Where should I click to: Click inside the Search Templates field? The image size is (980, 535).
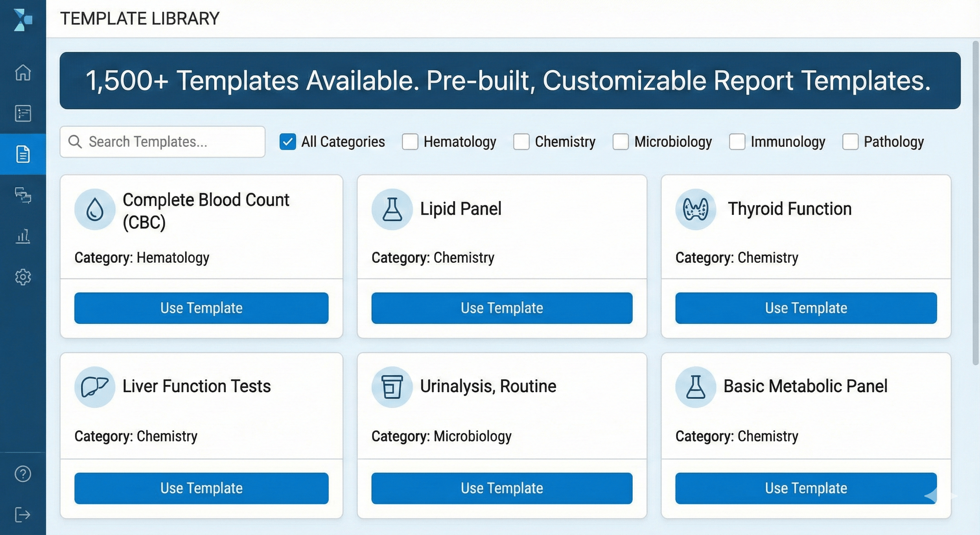coord(163,142)
